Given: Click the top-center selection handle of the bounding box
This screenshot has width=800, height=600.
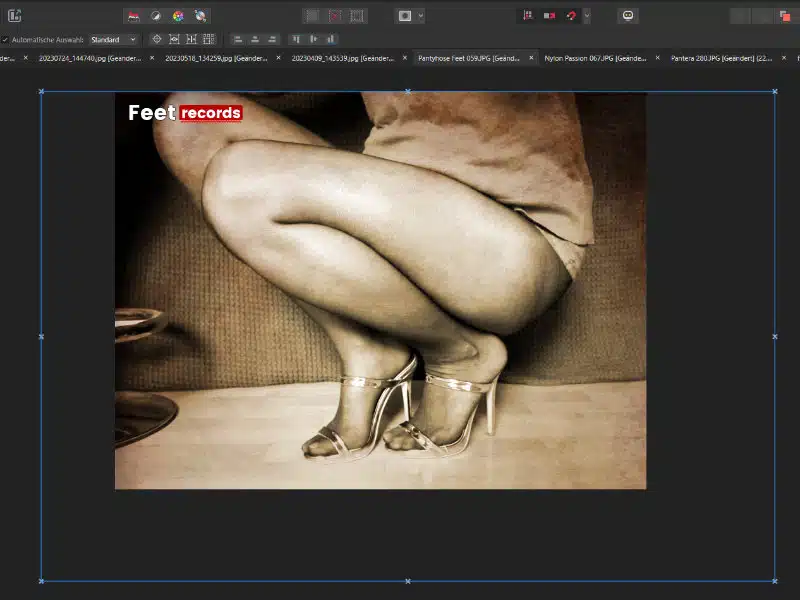Looking at the screenshot, I should [x=408, y=92].
